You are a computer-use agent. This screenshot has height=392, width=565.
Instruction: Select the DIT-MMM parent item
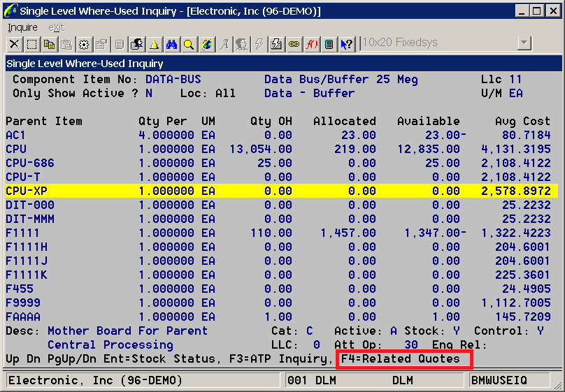point(30,219)
